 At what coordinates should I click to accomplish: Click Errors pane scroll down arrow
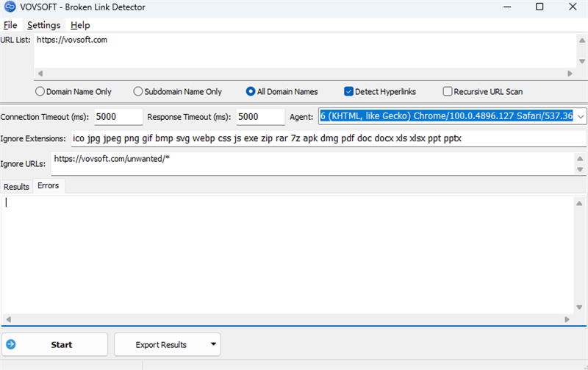[579, 307]
